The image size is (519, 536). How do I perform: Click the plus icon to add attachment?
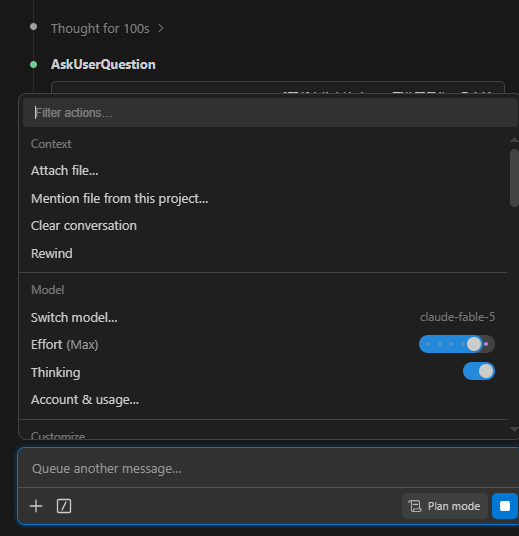(36, 506)
